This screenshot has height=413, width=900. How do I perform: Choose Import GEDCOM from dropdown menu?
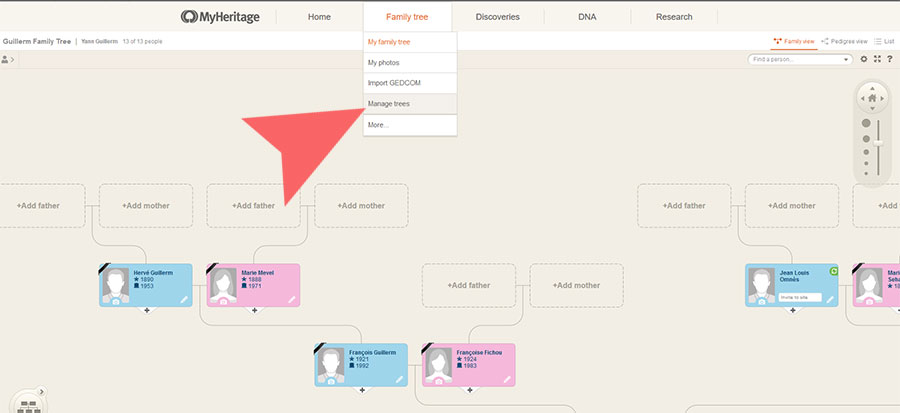(x=410, y=83)
